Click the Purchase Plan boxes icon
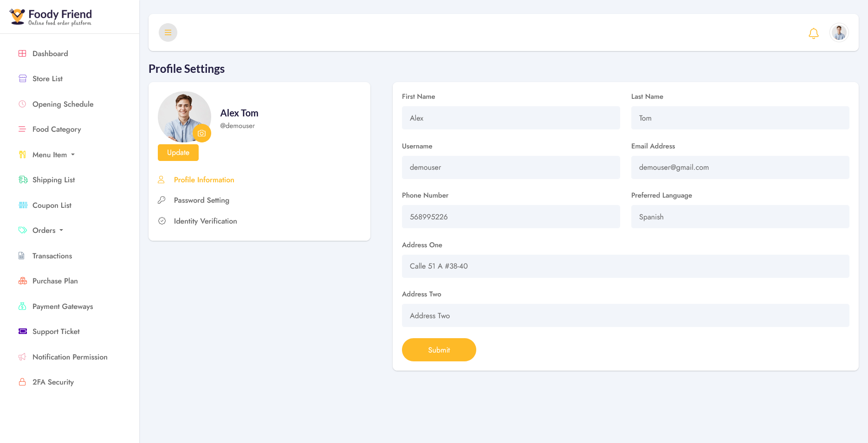 pos(23,281)
